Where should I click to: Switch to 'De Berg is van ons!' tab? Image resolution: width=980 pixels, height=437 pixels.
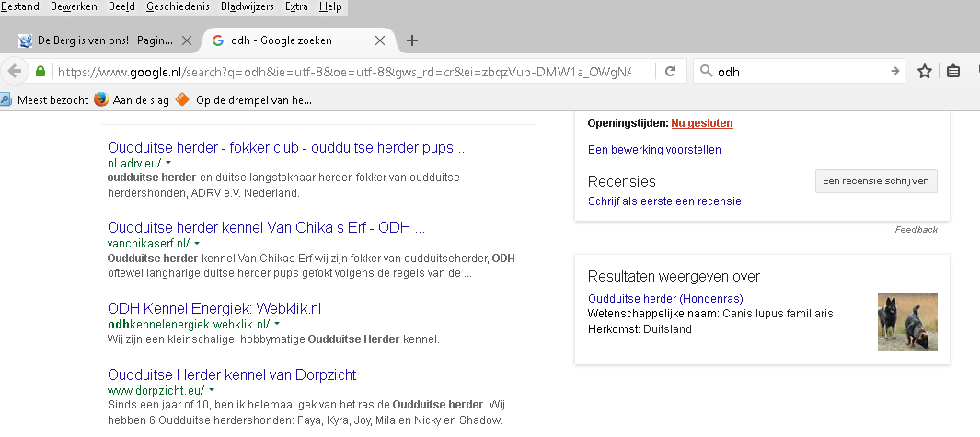click(x=103, y=40)
